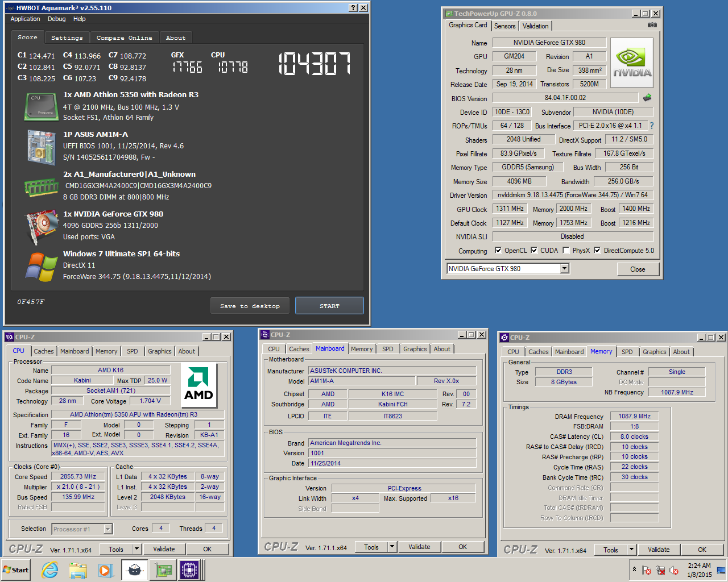Open Graphics tab in CPU-Z Memory window
The image size is (728, 582).
point(655,352)
